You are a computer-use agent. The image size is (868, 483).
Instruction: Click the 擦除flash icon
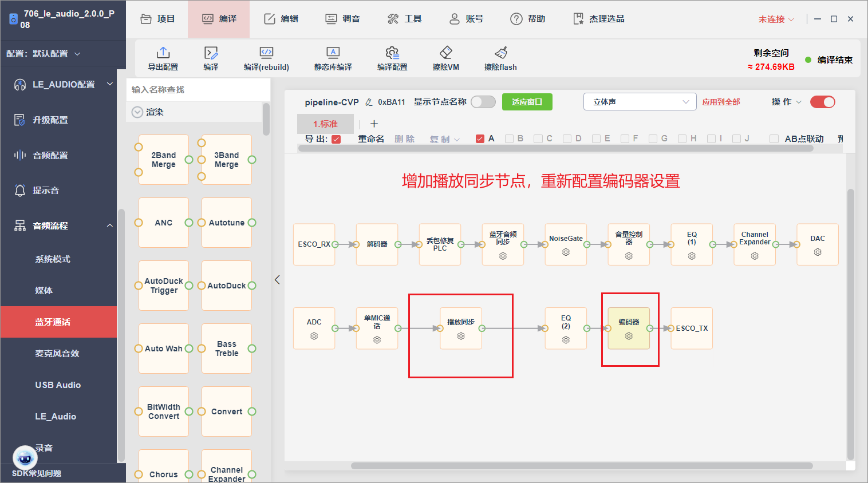tap(501, 53)
